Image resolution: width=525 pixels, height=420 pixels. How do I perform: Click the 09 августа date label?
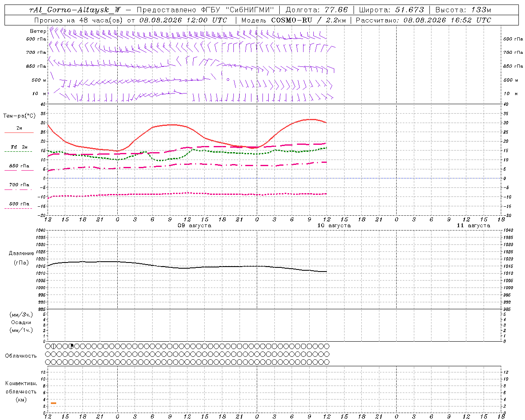[x=194, y=226]
